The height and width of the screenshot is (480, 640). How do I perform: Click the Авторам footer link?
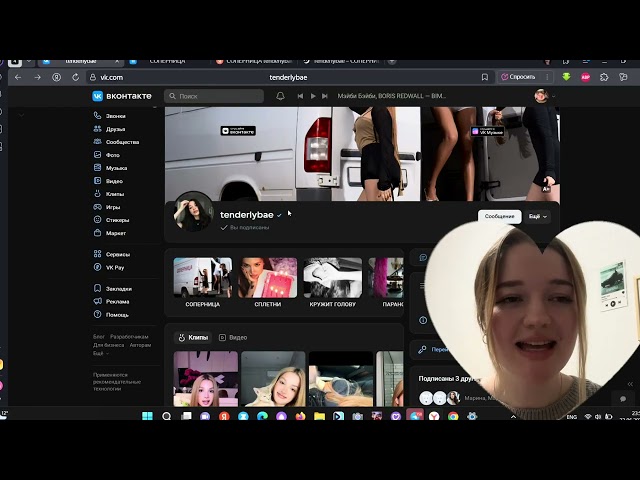coord(140,345)
